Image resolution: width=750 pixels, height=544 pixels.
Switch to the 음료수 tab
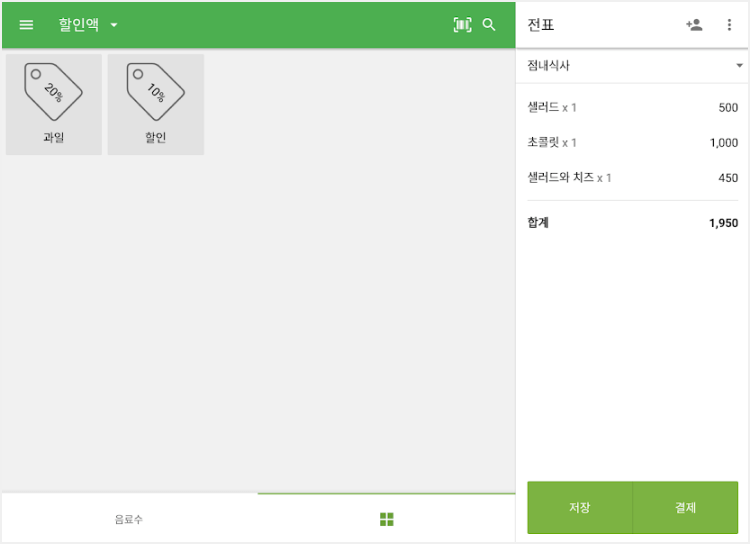click(129, 519)
